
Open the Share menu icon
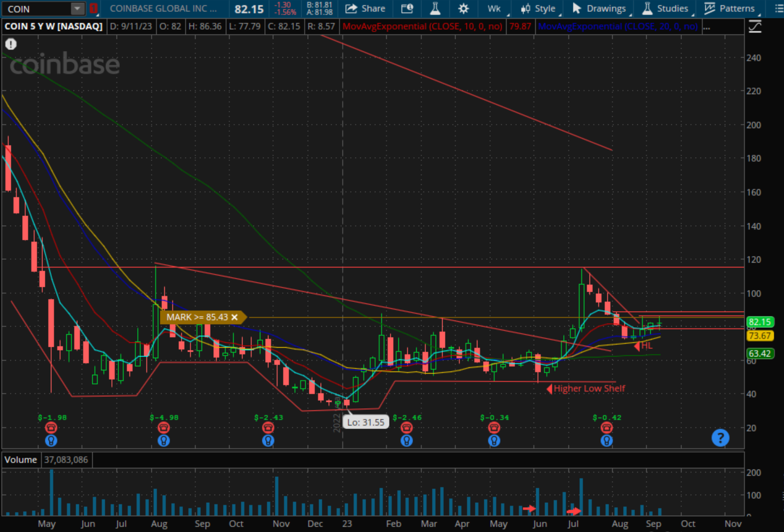tap(352, 9)
